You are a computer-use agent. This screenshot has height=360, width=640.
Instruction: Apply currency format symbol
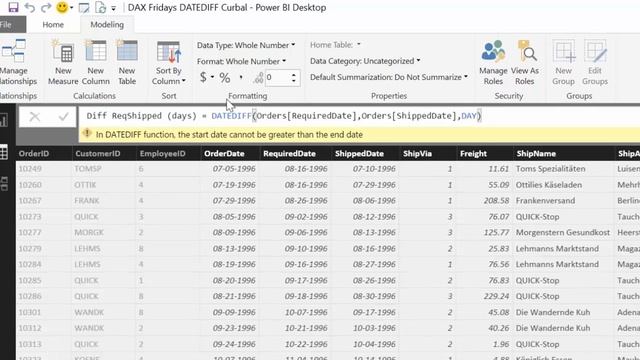[203, 77]
